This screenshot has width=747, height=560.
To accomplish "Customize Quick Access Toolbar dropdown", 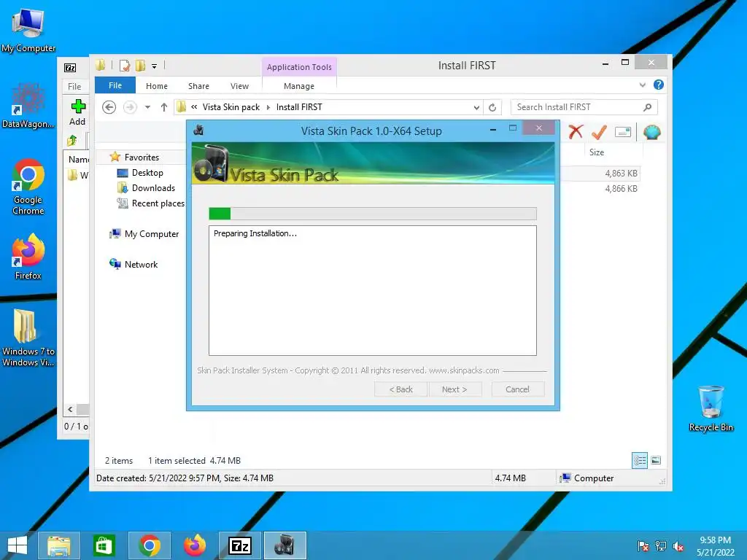I will 155,66.
